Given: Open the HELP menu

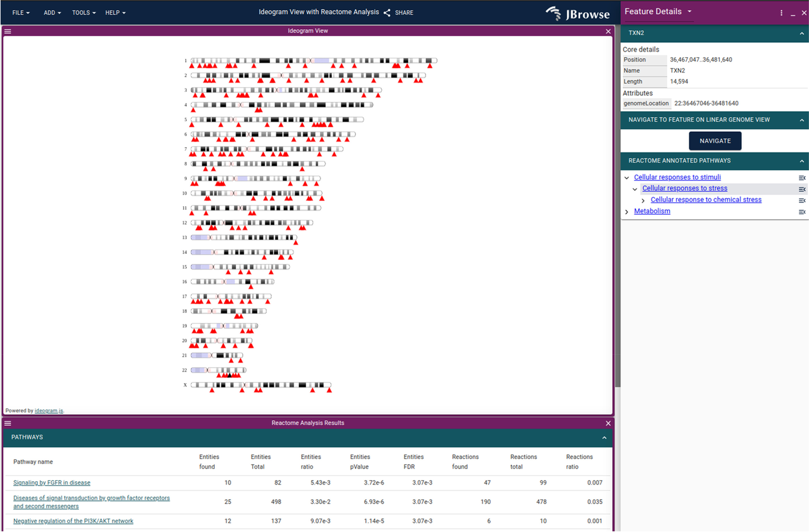Looking at the screenshot, I should click(115, 13).
